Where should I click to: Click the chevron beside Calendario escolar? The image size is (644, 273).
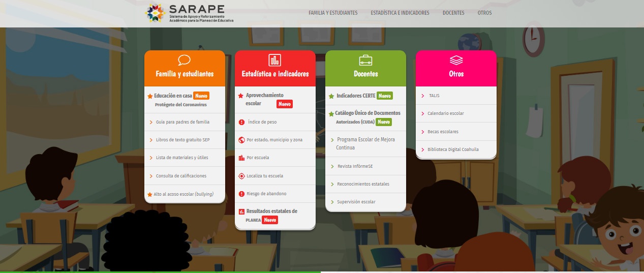[423, 113]
